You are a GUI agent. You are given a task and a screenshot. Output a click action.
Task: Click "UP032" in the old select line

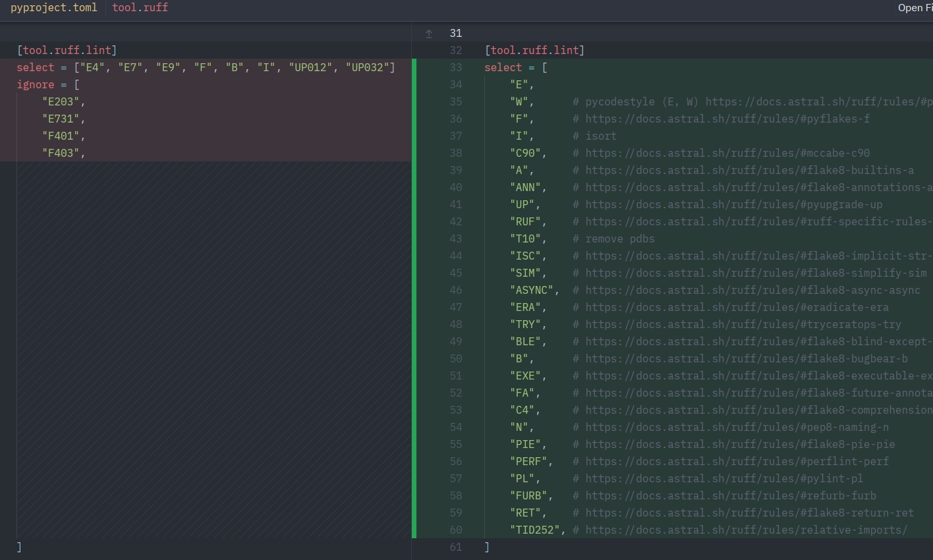pyautogui.click(x=370, y=68)
